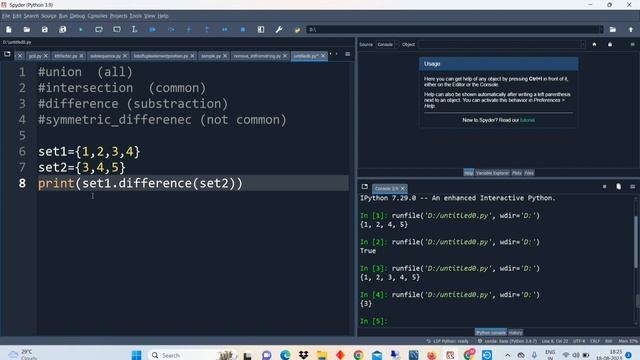Image resolution: width=640 pixels, height=360 pixels.
Task: Open file using folder toolbar icon
Action: pos(27,29)
